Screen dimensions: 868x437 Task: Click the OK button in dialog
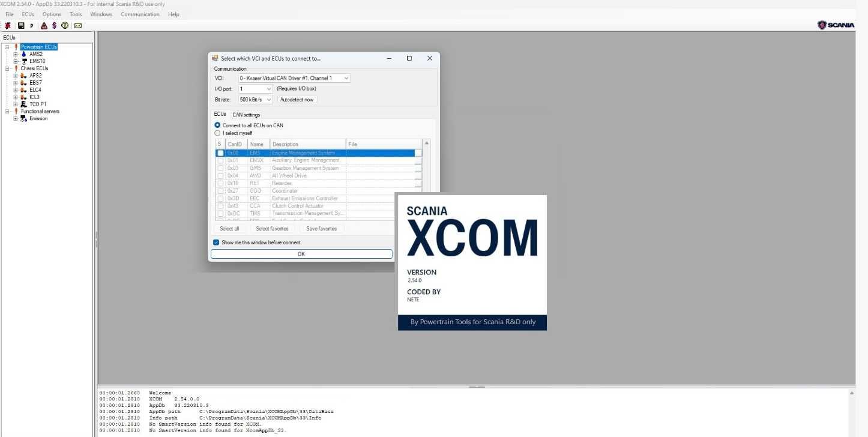(301, 254)
